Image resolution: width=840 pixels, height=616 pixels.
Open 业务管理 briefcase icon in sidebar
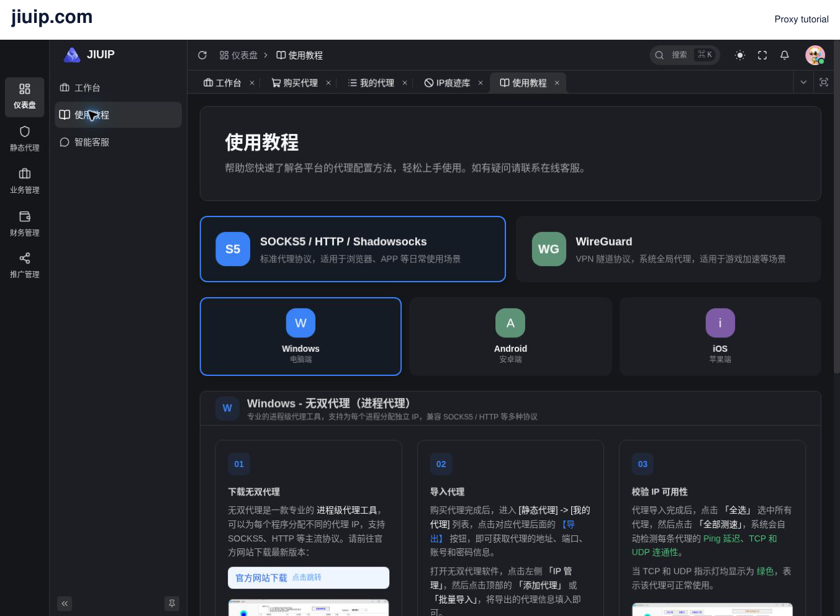(x=25, y=181)
